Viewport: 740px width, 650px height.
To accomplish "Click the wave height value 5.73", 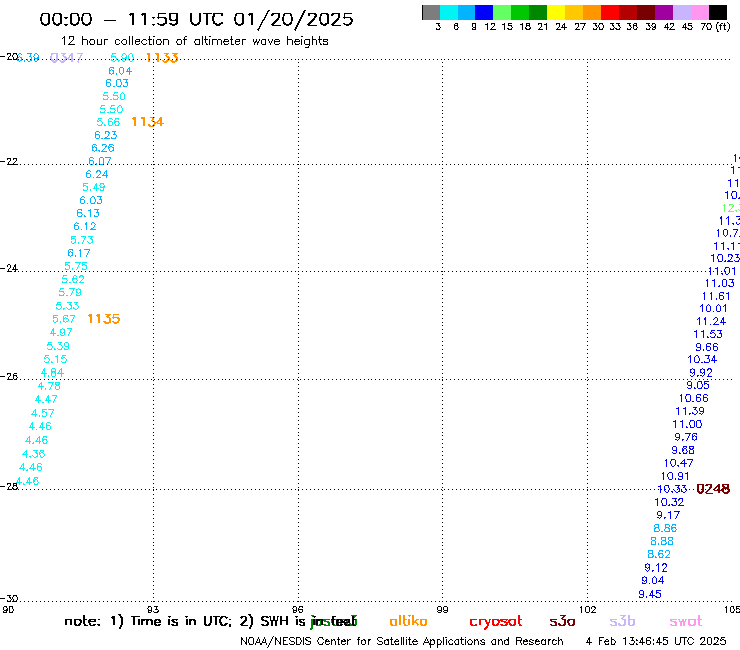I will pos(82,240).
